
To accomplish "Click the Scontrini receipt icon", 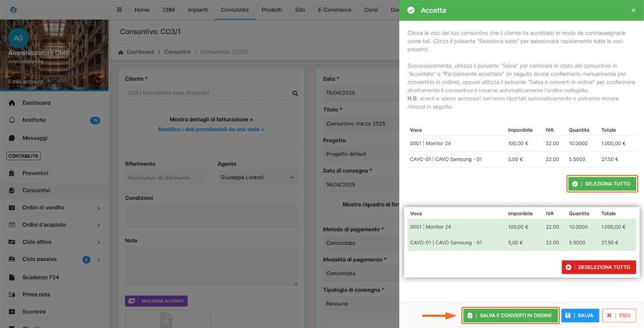I will tap(12, 312).
